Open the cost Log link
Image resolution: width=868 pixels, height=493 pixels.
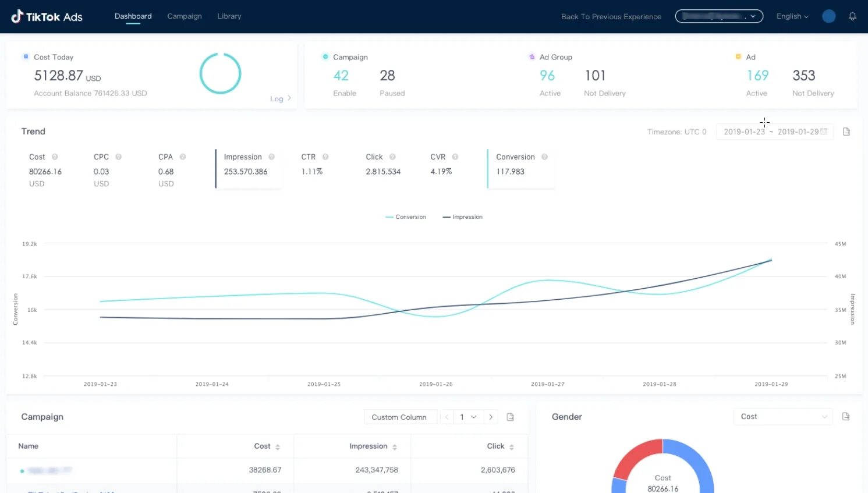(x=281, y=98)
